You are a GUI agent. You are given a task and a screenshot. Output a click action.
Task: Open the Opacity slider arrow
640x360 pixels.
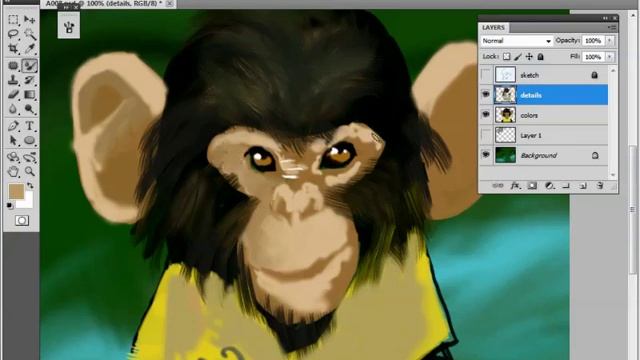(609, 41)
